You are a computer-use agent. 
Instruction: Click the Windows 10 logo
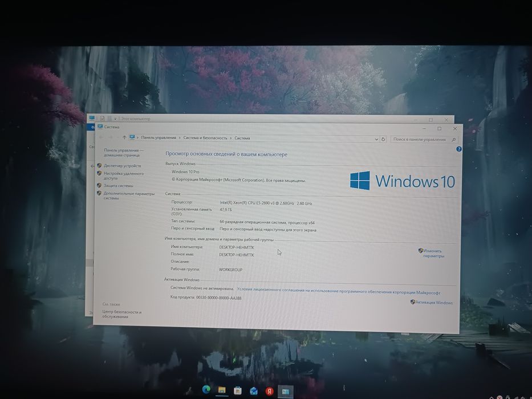pyautogui.click(x=402, y=181)
